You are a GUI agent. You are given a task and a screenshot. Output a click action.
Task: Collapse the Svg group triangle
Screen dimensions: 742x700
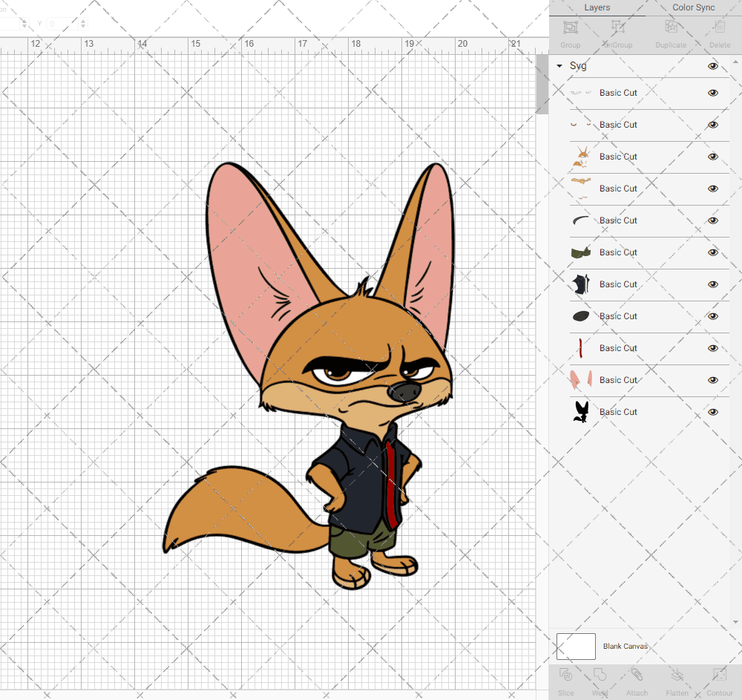[559, 66]
